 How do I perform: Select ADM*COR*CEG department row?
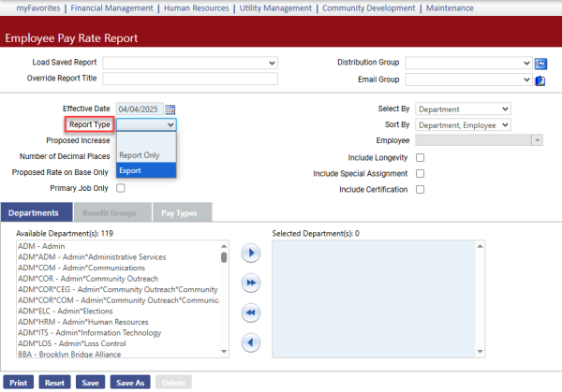118,289
